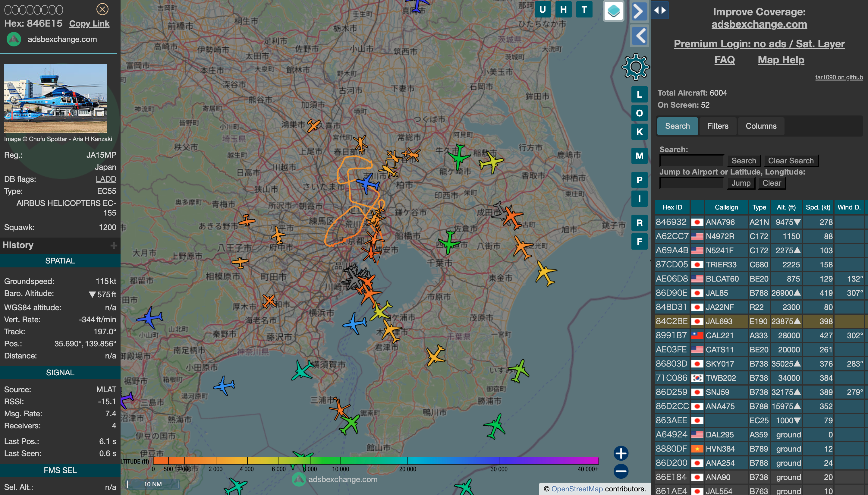This screenshot has height=495, width=868.
Task: Toggle the L button
Action: (x=639, y=95)
